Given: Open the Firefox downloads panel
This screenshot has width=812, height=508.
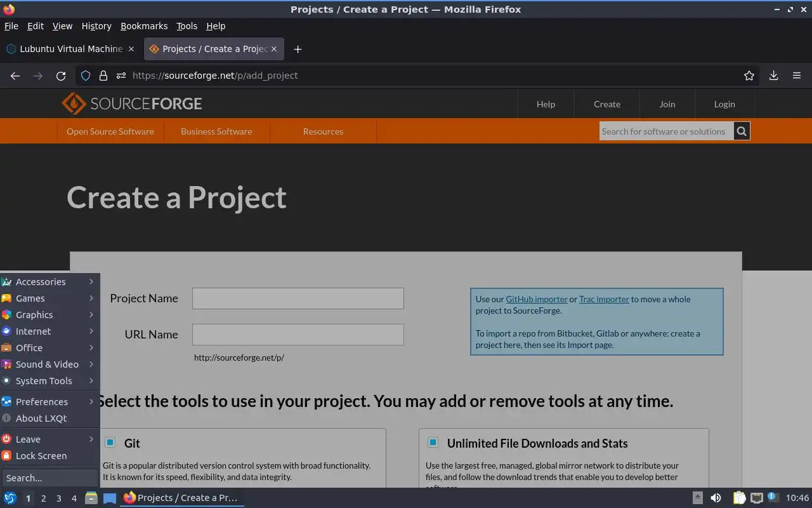Looking at the screenshot, I should click(x=773, y=76).
